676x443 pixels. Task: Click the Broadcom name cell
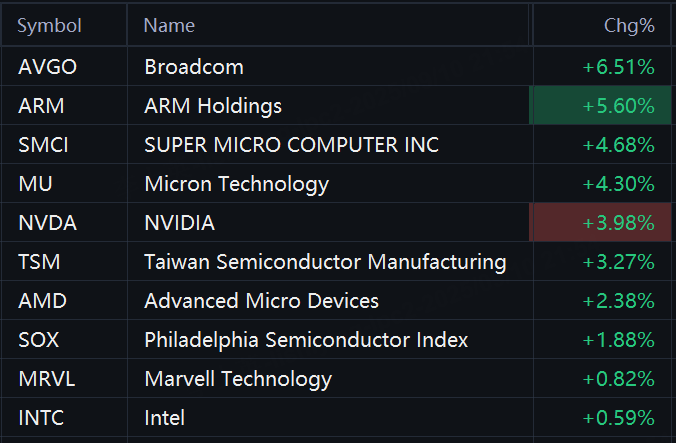(x=194, y=67)
